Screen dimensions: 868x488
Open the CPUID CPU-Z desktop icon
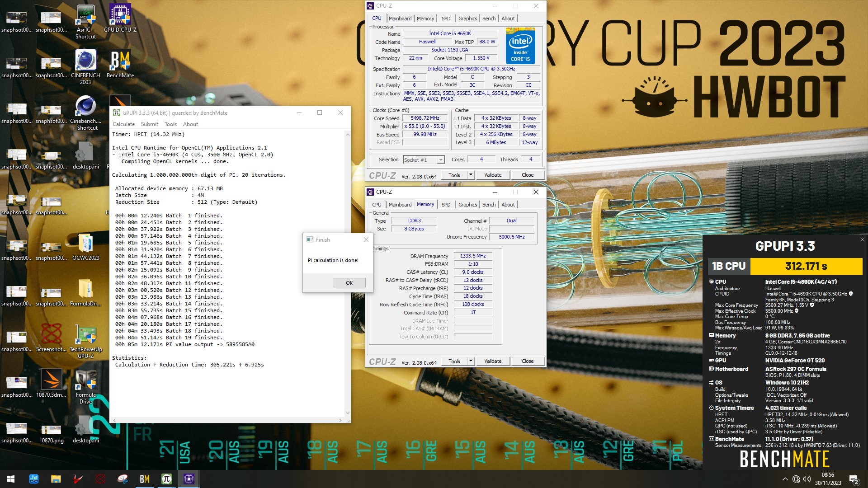click(x=120, y=19)
